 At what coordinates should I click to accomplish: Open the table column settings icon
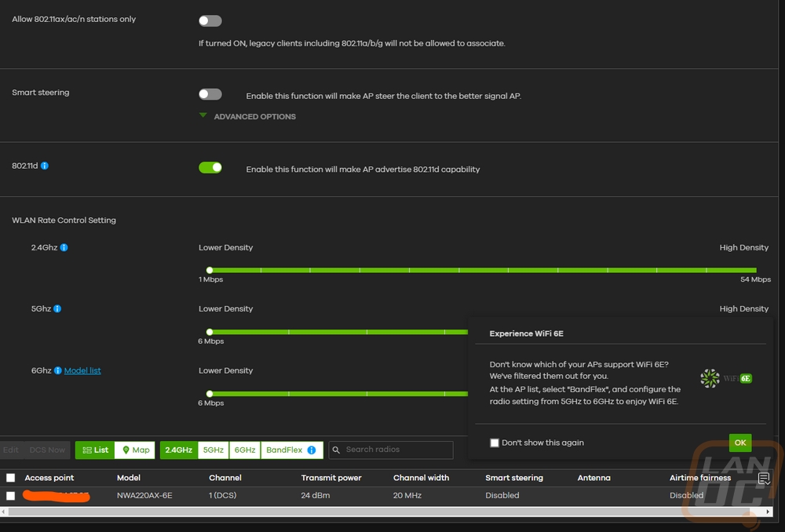click(764, 479)
